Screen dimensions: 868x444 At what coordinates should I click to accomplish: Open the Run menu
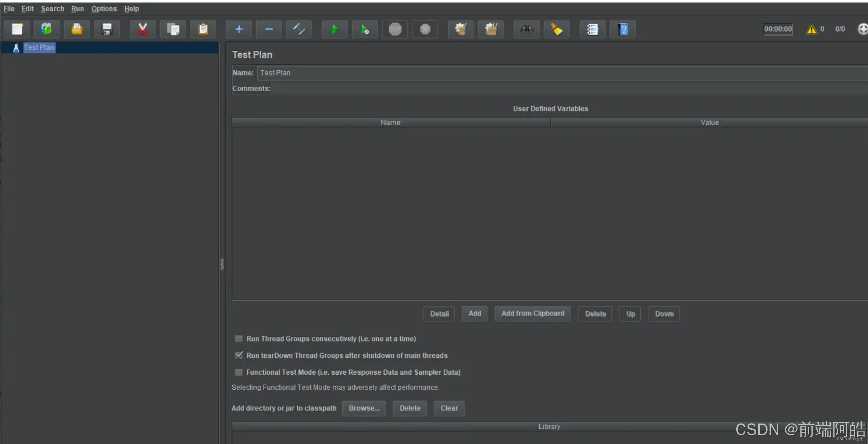pos(77,9)
